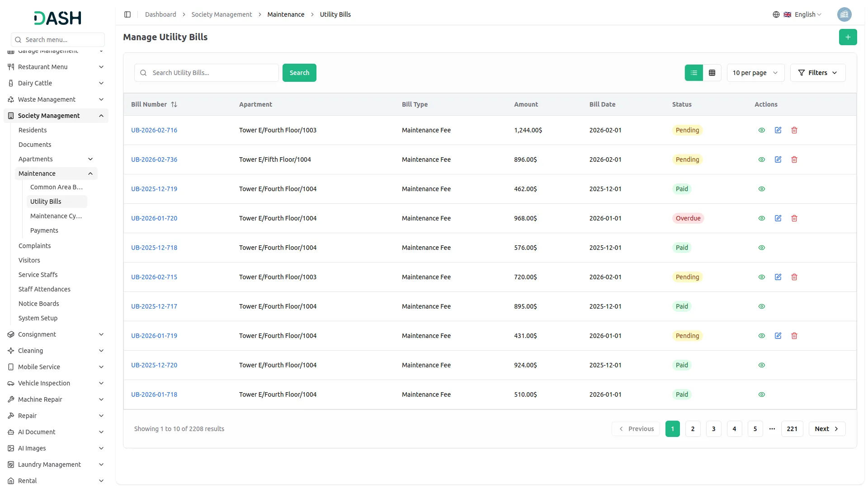
Task: Edit bill UB-2026-01-719 via pencil icon
Action: 778,336
